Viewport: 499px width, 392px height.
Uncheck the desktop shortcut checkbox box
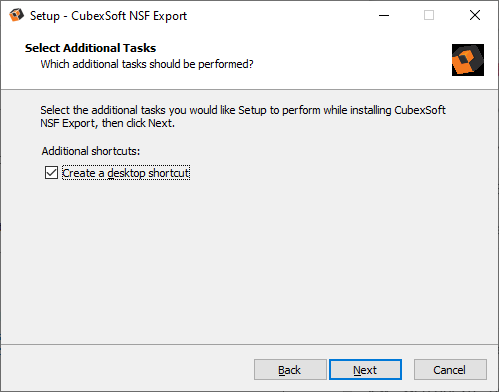51,173
